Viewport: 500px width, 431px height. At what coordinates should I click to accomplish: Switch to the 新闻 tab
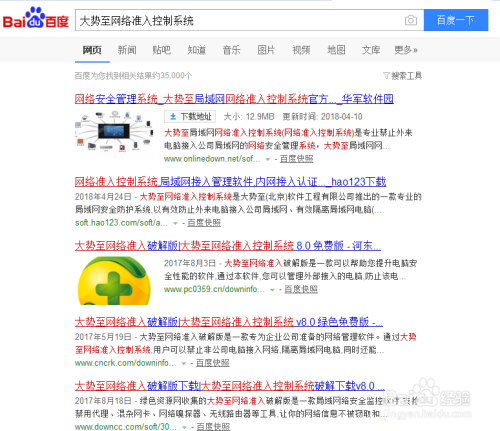click(x=127, y=50)
